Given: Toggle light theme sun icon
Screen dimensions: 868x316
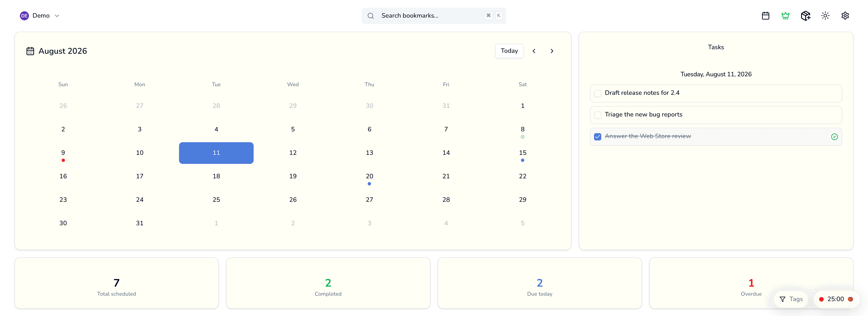Looking at the screenshot, I should point(825,16).
